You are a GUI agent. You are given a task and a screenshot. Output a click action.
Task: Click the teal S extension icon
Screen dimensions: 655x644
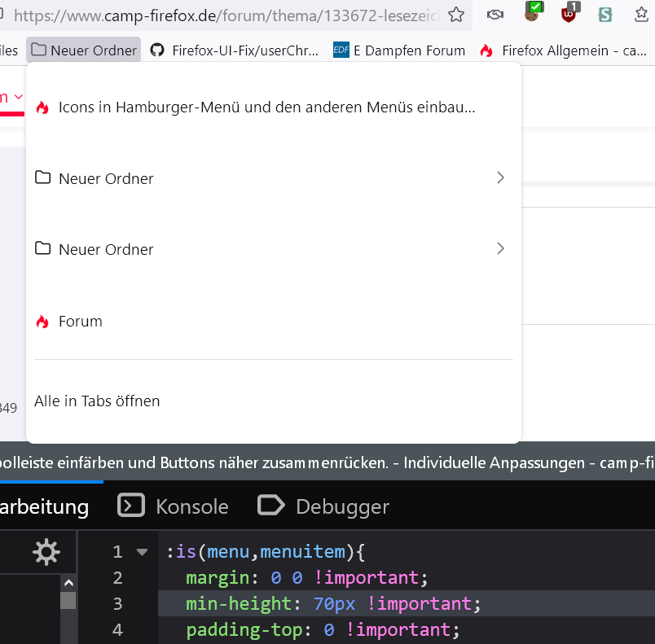coord(604,15)
